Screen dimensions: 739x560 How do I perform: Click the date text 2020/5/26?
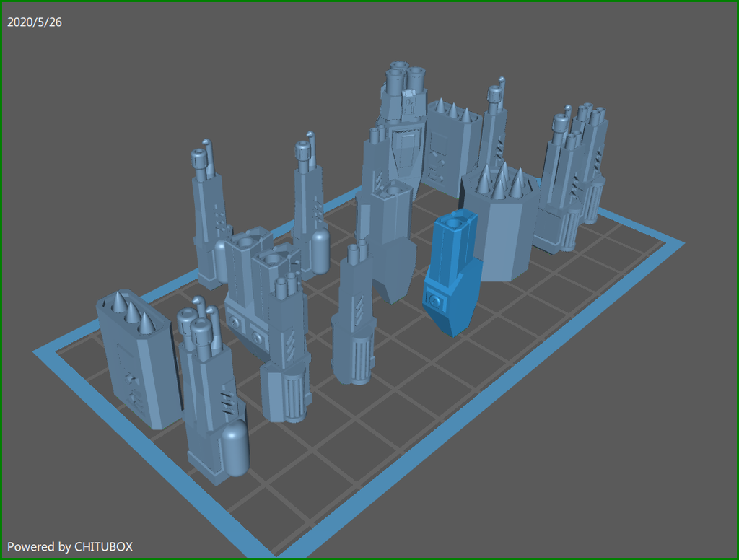35,22
